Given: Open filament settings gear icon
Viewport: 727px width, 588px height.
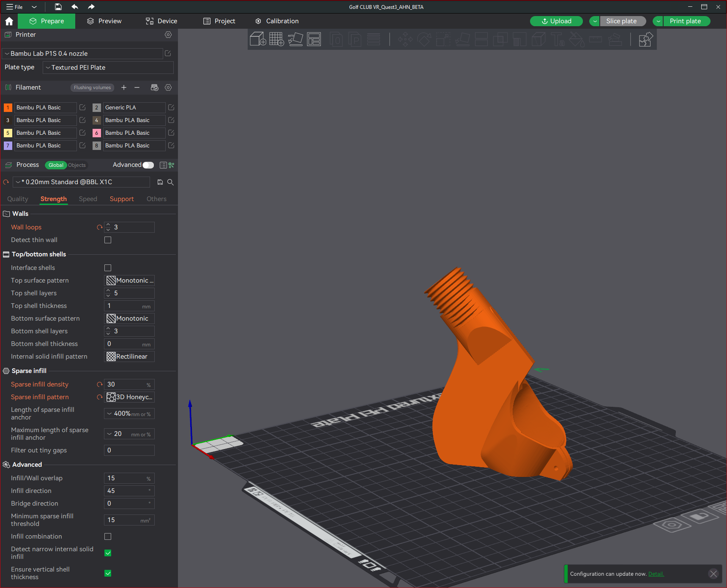Looking at the screenshot, I should coord(168,87).
